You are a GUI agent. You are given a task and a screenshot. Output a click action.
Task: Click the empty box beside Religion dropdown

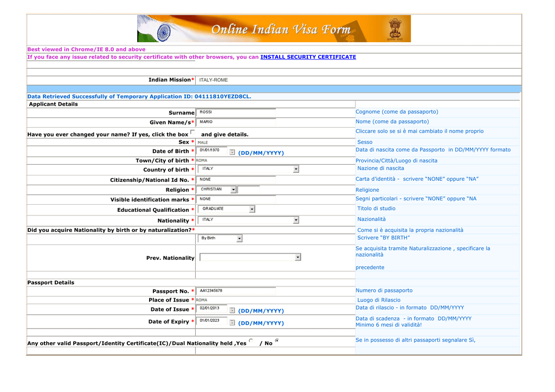coord(248,190)
